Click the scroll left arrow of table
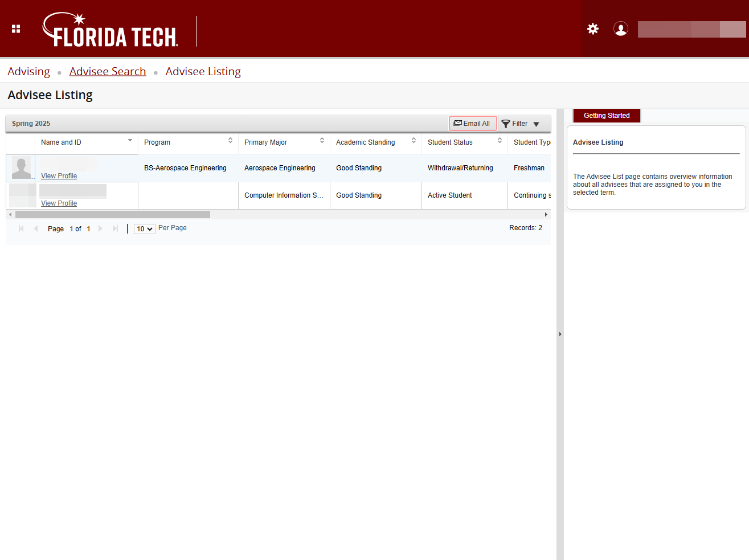Screen dimensions: 749x560 (x=10, y=215)
